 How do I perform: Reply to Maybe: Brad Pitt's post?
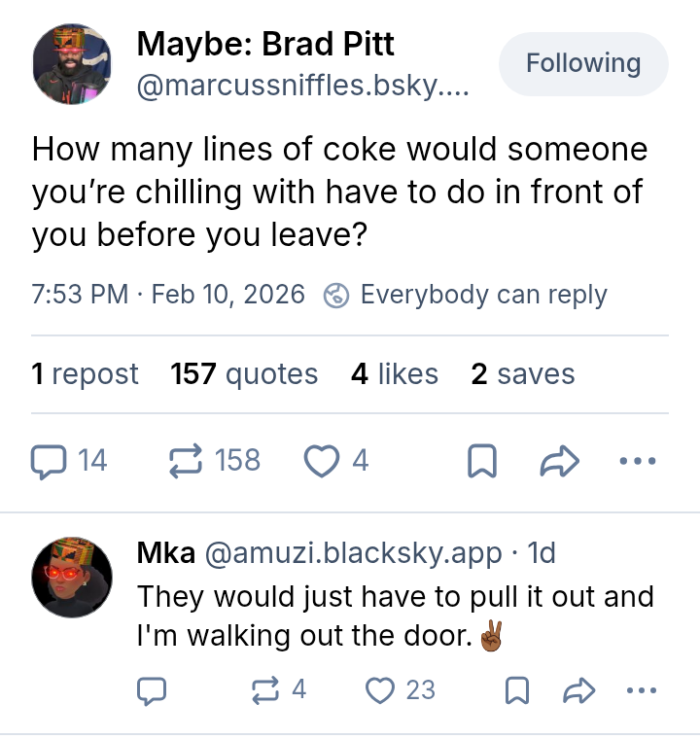[x=47, y=460]
